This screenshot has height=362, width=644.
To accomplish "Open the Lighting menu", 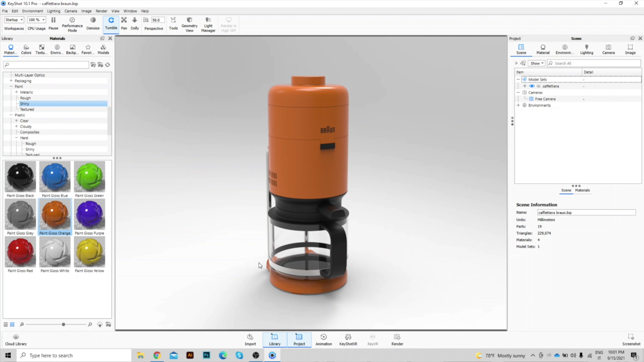I will click(54, 11).
